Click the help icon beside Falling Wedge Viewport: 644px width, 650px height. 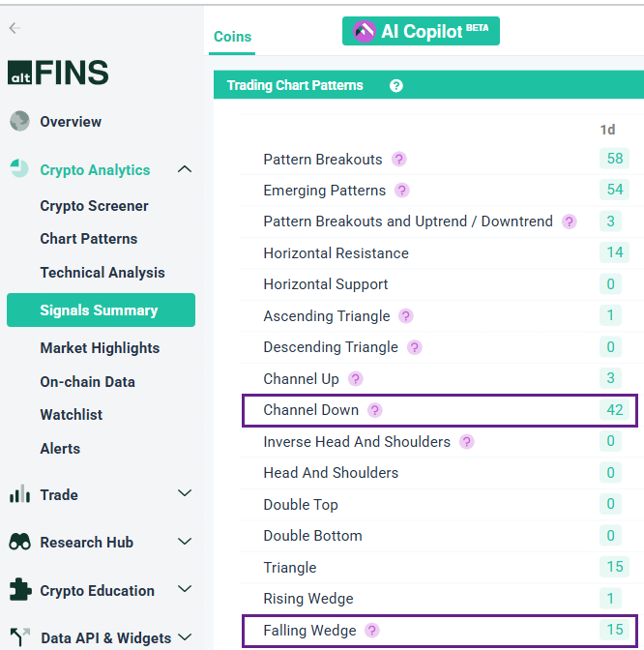[x=373, y=631]
